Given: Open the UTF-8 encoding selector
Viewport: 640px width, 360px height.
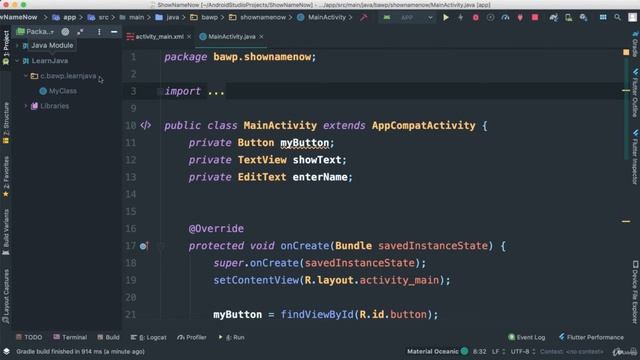Looking at the screenshot, I should coord(523,351).
